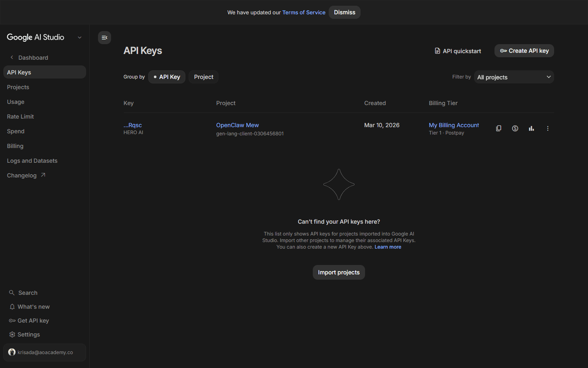Click the API Keys page heading

143,51
